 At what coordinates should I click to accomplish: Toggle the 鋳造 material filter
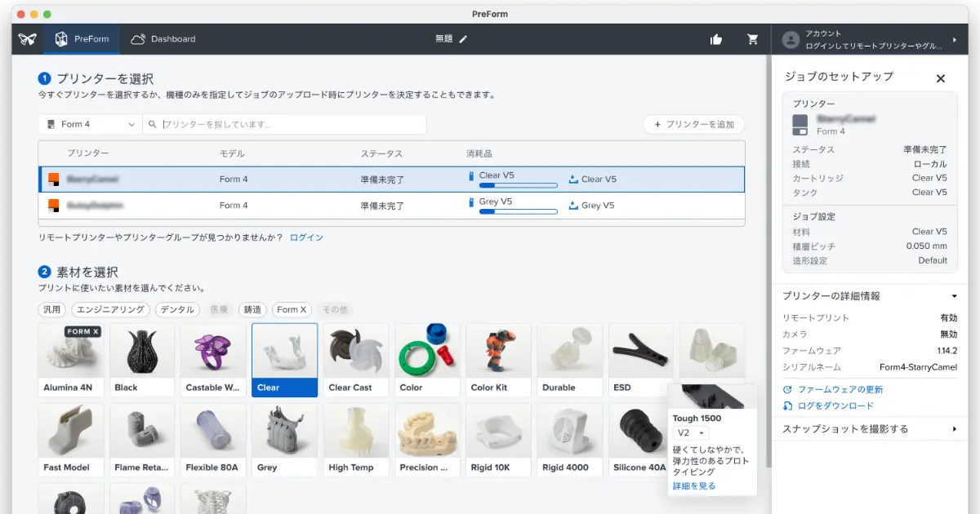point(253,309)
